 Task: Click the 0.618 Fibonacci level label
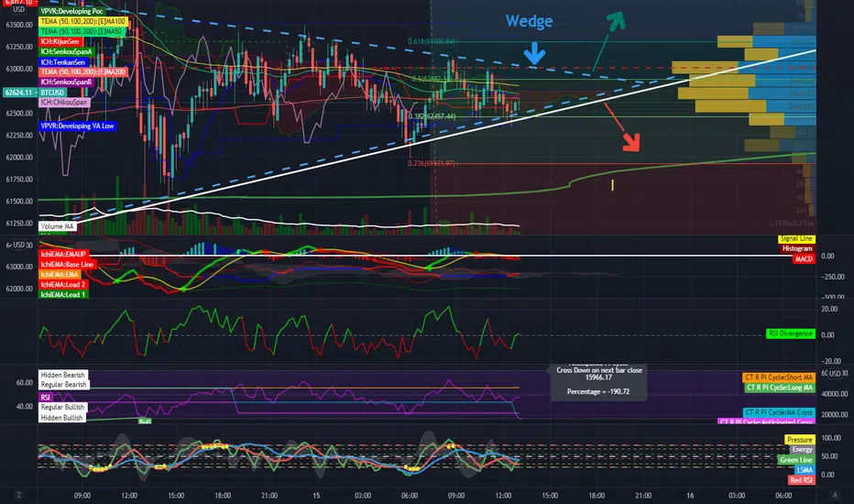pyautogui.click(x=432, y=41)
